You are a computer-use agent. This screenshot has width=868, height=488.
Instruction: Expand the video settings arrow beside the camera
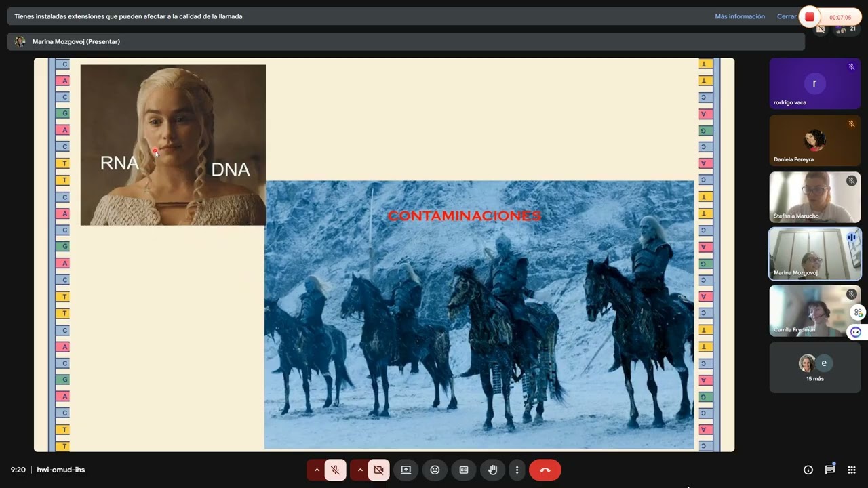coord(360,470)
